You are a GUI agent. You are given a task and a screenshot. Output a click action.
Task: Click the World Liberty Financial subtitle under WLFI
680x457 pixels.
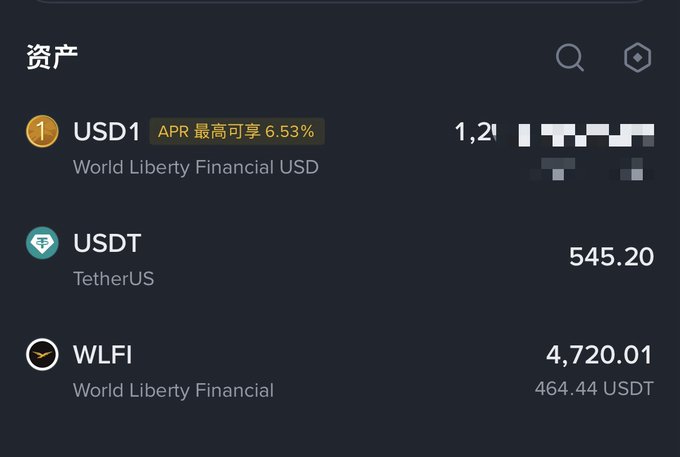click(173, 389)
